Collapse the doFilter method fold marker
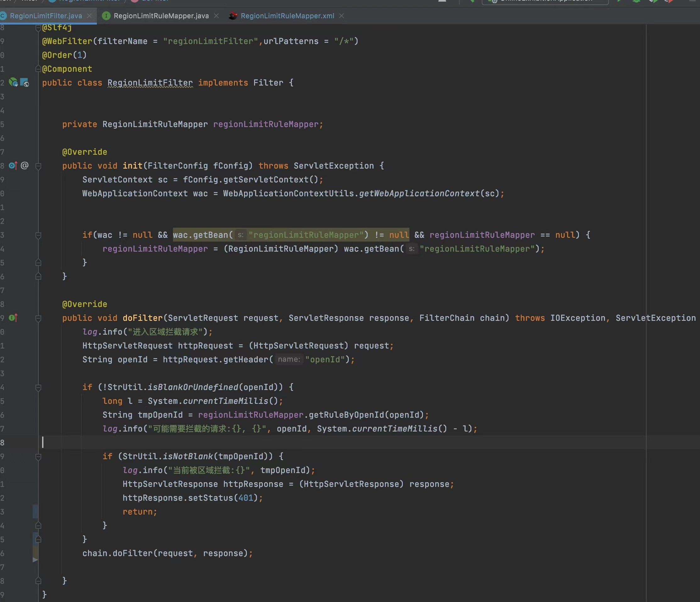 [38, 318]
